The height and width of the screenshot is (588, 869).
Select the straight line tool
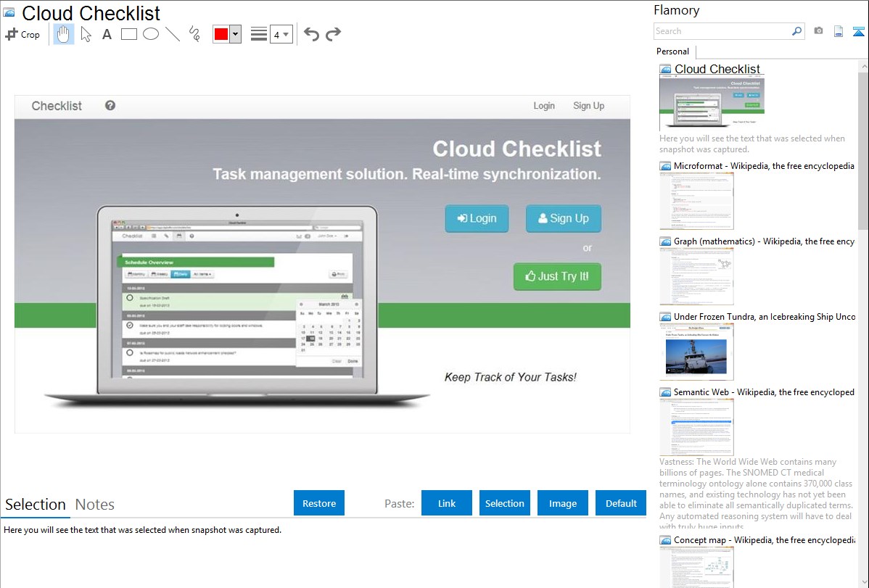click(173, 34)
